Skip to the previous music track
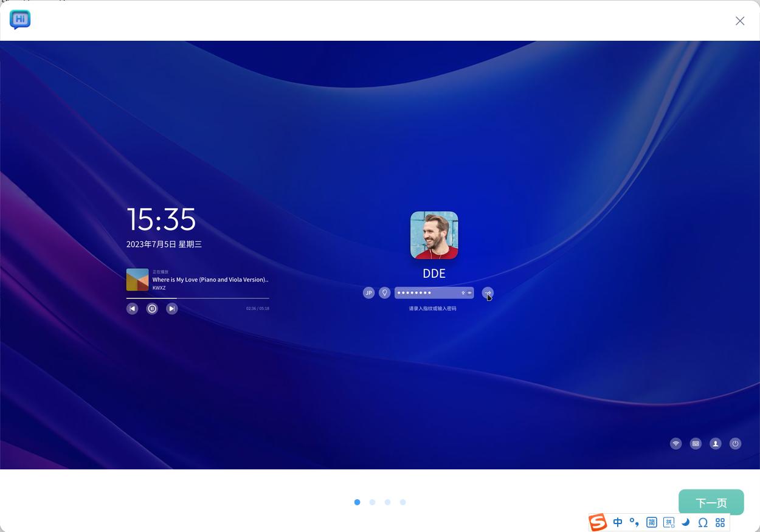This screenshot has width=760, height=532. click(x=132, y=309)
